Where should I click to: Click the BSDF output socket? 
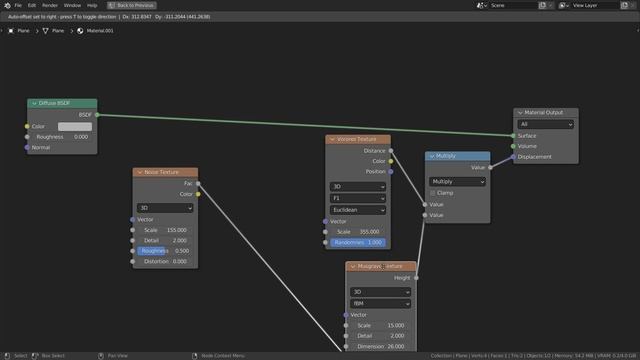(x=97, y=115)
